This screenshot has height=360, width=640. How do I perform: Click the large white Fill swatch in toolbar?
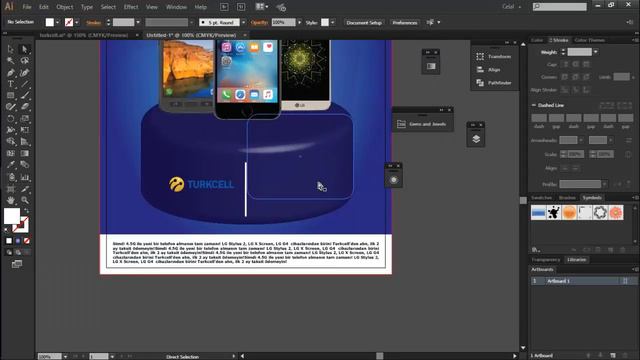pyautogui.click(x=12, y=216)
